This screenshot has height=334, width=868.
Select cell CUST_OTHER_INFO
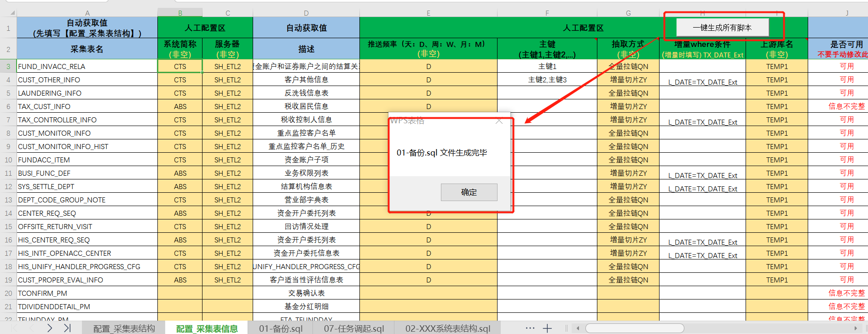[x=87, y=80]
